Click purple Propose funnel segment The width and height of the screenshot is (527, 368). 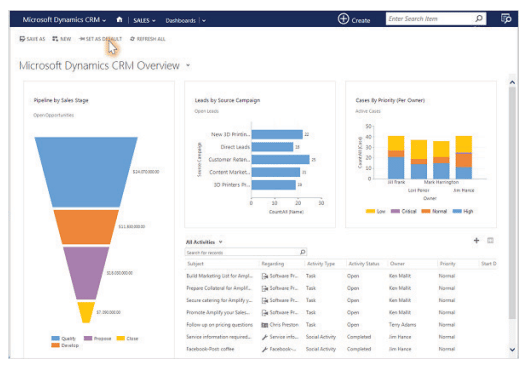(86, 272)
